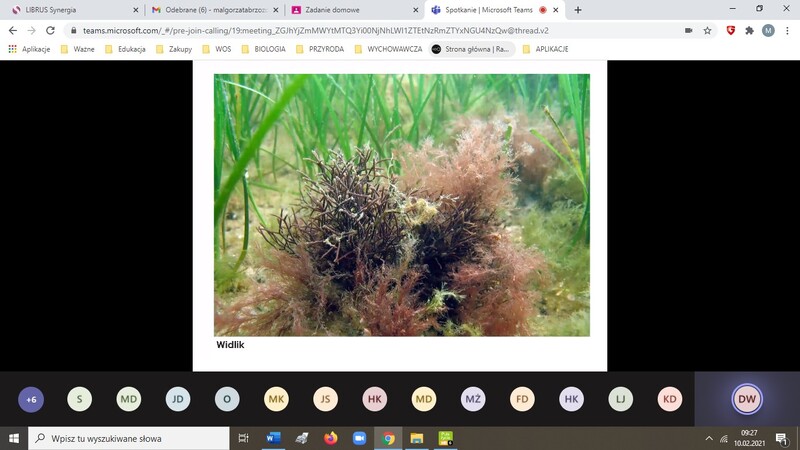Screen dimensions: 800x450
Task: Select participant avatar DW
Action: [x=747, y=399]
